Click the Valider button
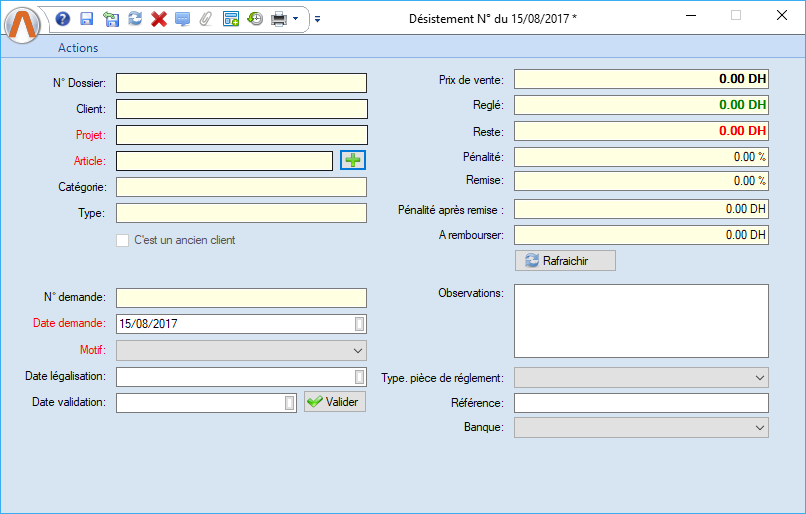The image size is (806, 514). 335,402
